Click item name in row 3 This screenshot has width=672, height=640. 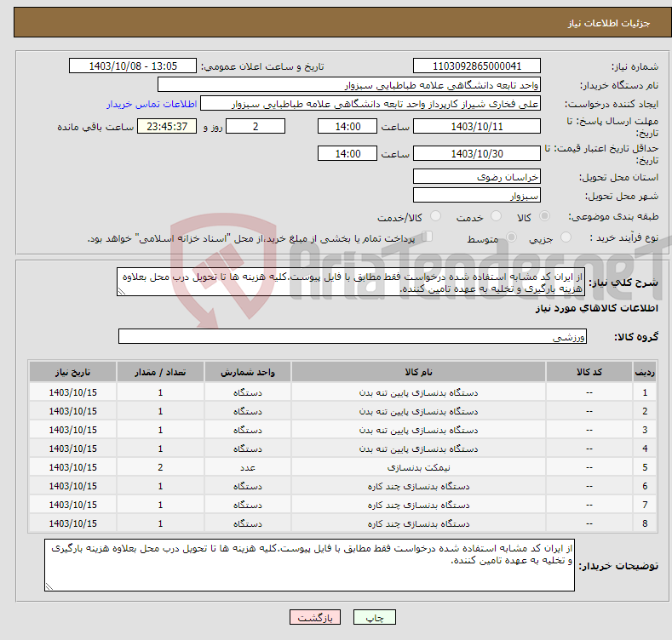coord(418,430)
